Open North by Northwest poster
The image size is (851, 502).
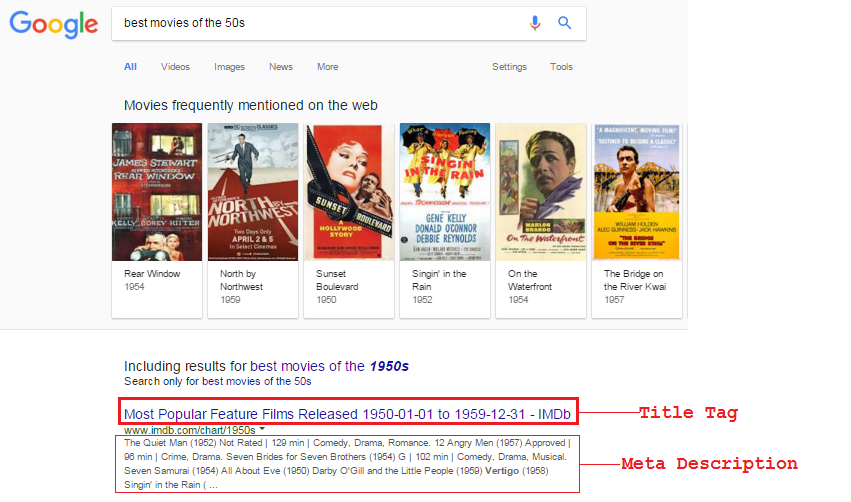pos(253,192)
